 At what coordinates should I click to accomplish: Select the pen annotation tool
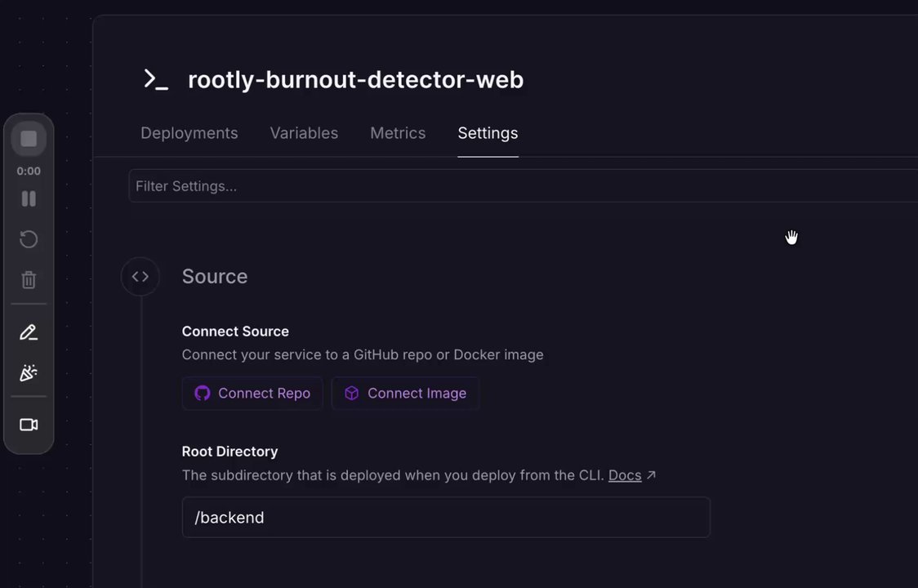coord(29,332)
